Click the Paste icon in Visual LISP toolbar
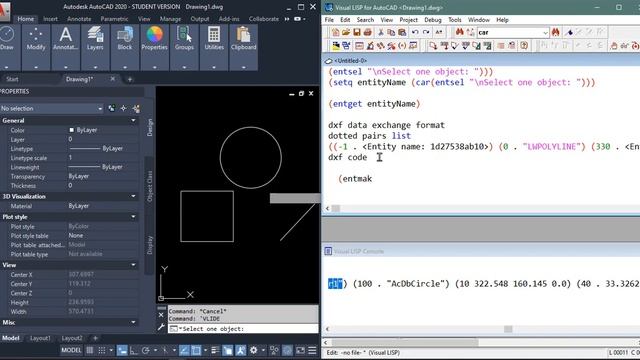The image size is (640, 360). (x=402, y=32)
